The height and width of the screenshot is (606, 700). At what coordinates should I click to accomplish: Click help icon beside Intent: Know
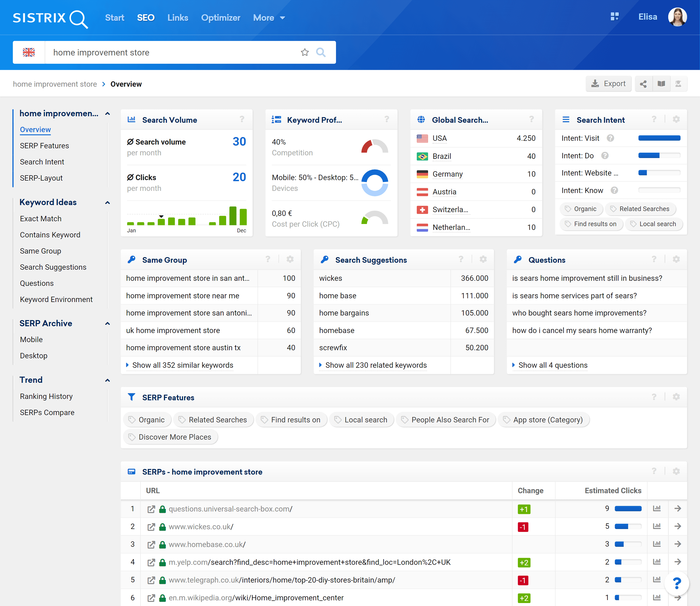(x=614, y=190)
